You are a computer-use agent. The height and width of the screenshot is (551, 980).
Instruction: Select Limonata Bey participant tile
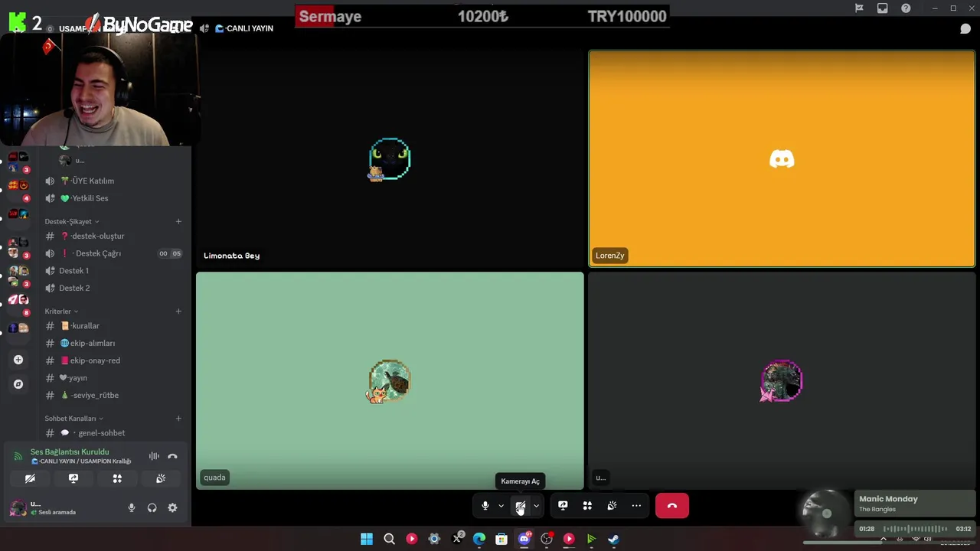390,158
